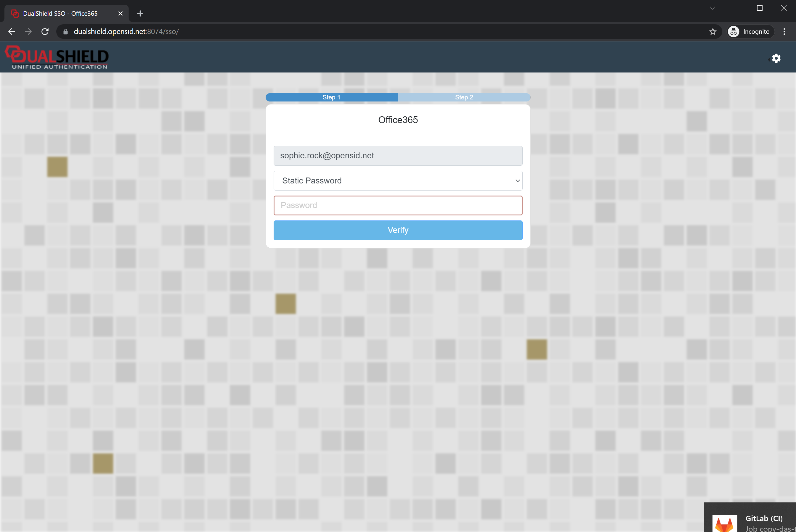Viewport: 796px width, 532px height.
Task: Open the tab search chevron
Action: (712, 8)
